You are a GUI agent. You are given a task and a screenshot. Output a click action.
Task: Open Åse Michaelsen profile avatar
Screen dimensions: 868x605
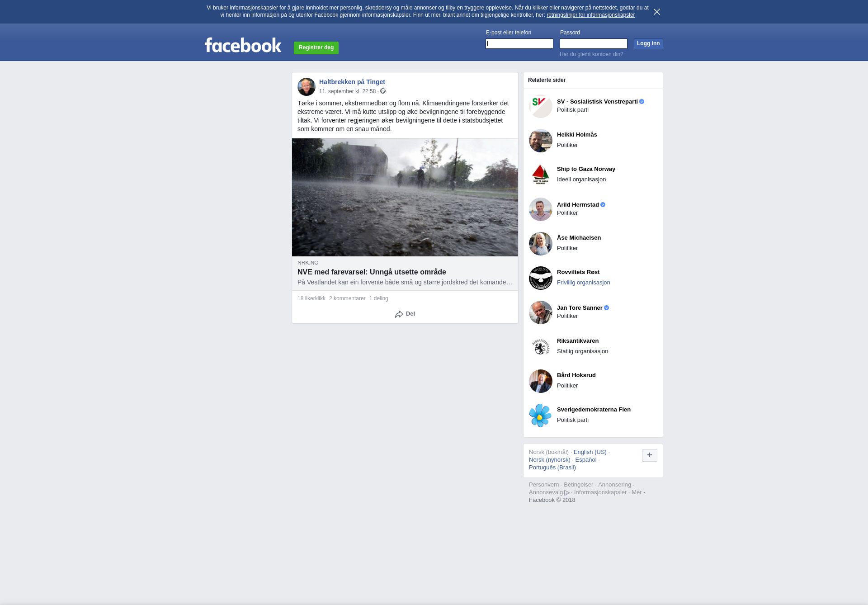tap(541, 244)
